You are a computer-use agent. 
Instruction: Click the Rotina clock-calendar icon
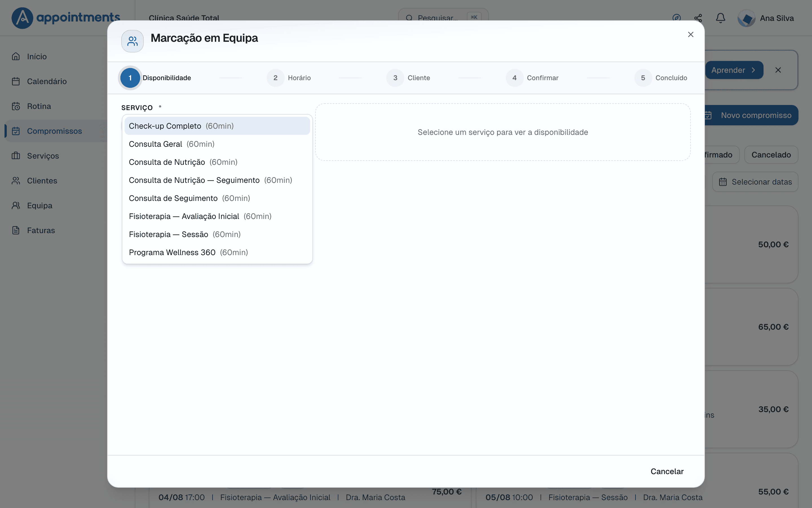pyautogui.click(x=16, y=106)
